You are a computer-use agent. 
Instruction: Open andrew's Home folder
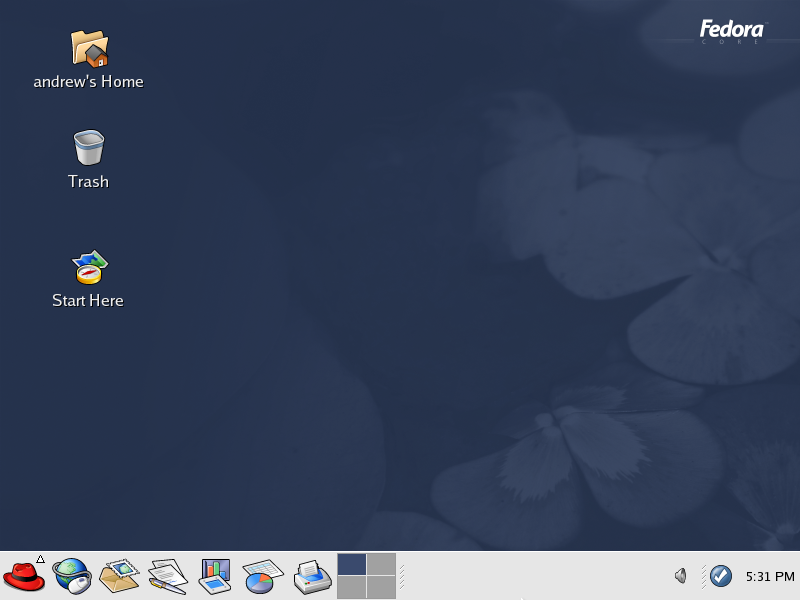pos(89,49)
